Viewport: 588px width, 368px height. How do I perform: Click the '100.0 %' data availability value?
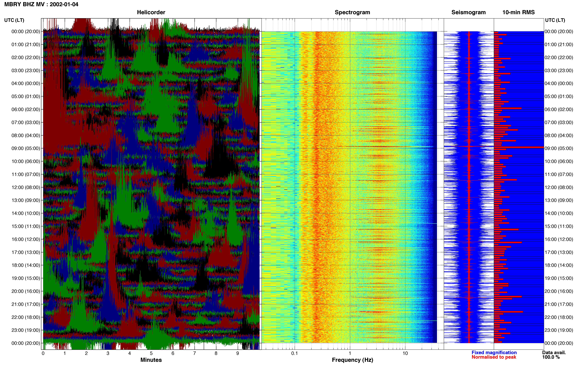coord(551,357)
